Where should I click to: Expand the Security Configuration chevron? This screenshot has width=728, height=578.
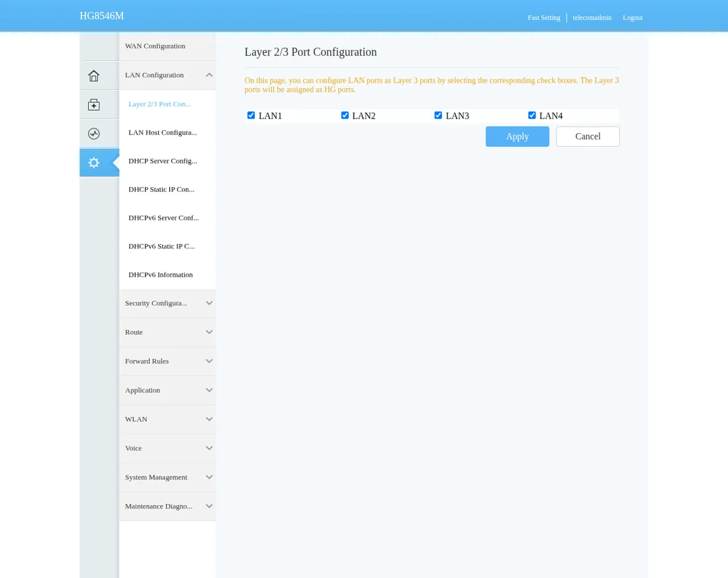209,303
